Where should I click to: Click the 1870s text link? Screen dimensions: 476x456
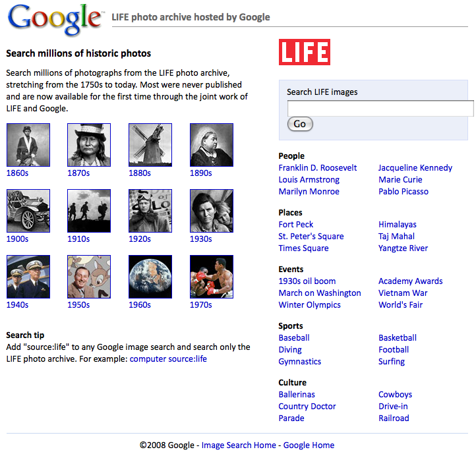coord(78,173)
